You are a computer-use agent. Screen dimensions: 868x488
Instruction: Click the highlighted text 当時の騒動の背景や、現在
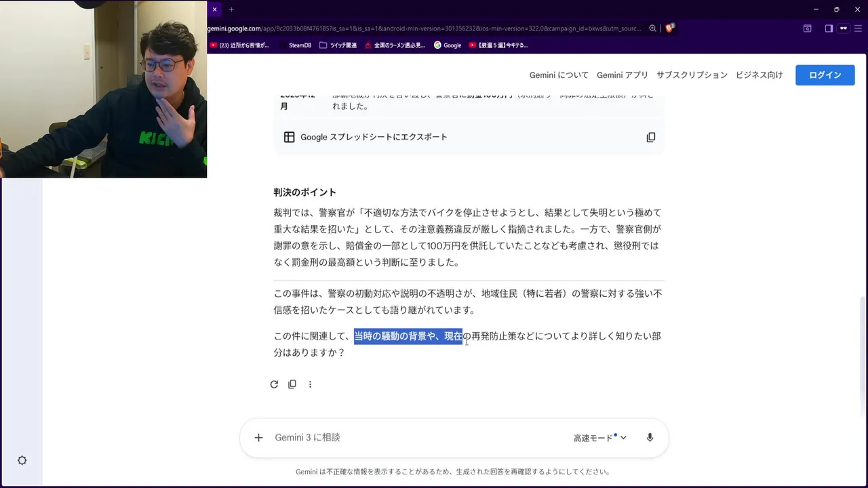point(408,336)
